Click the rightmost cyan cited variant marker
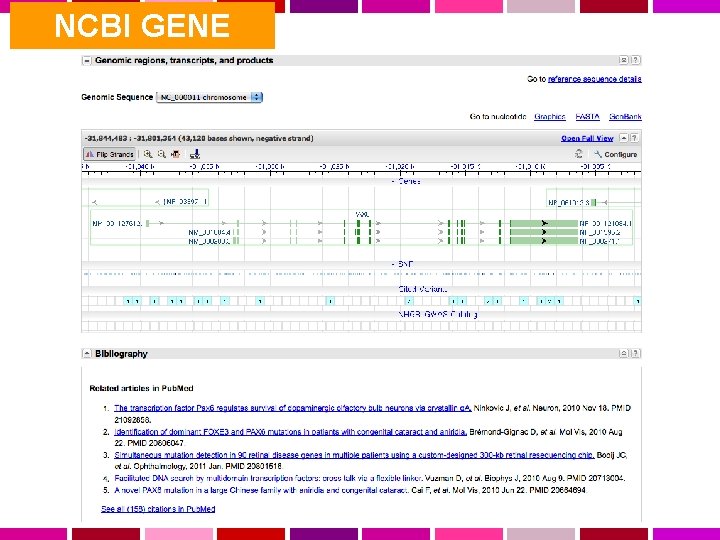The height and width of the screenshot is (540, 720). (637, 301)
